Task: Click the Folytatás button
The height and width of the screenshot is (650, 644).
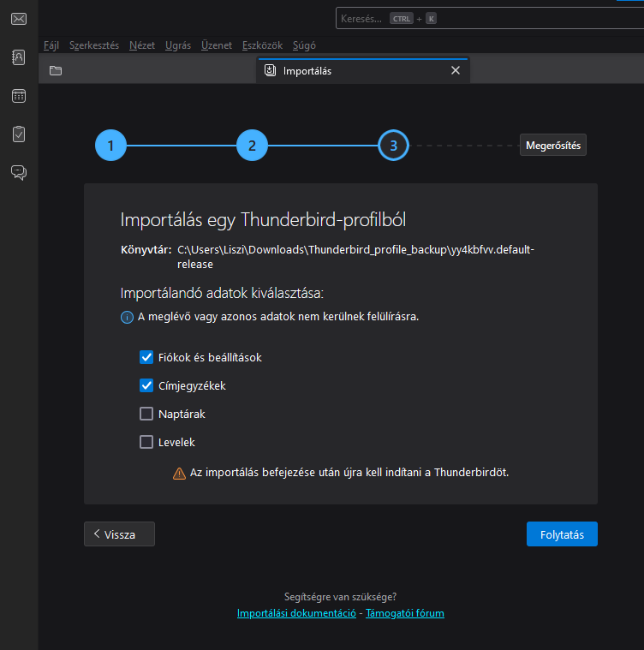Action: 562,534
